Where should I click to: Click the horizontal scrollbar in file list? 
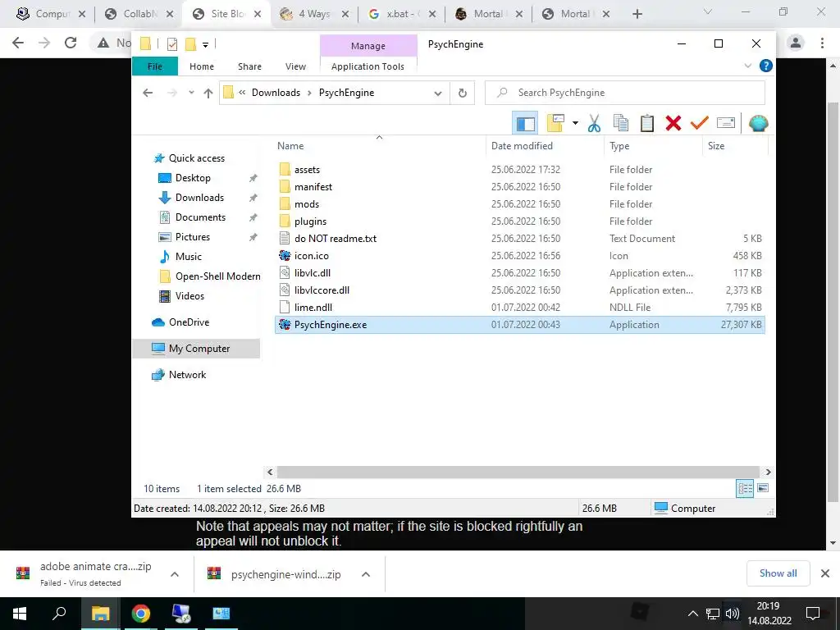[518, 472]
